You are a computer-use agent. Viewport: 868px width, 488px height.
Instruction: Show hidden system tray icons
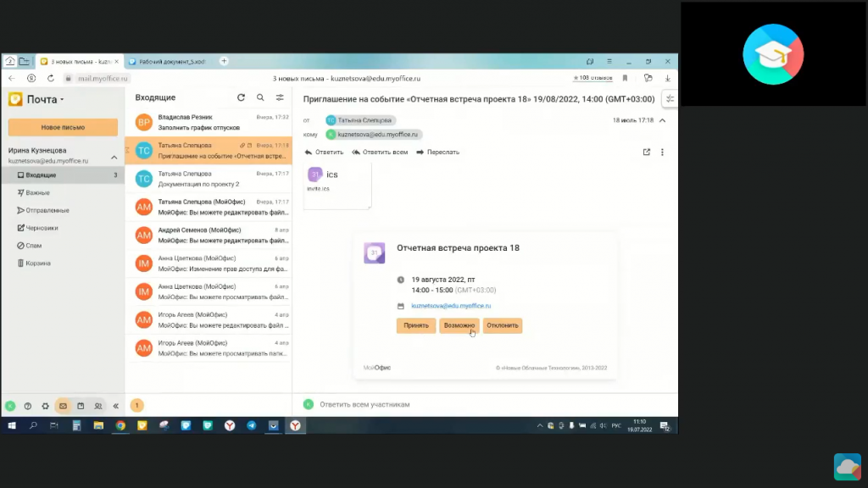point(540,425)
